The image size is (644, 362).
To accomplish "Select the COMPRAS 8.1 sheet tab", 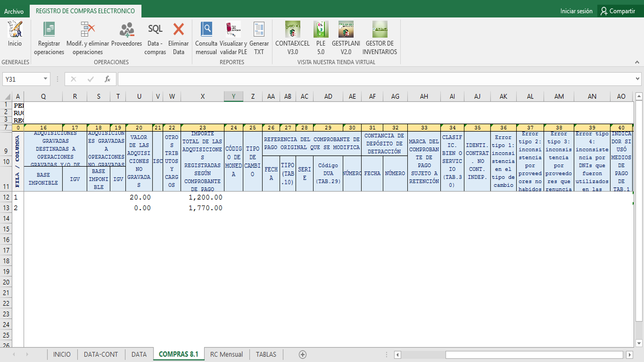I will pos(179,354).
